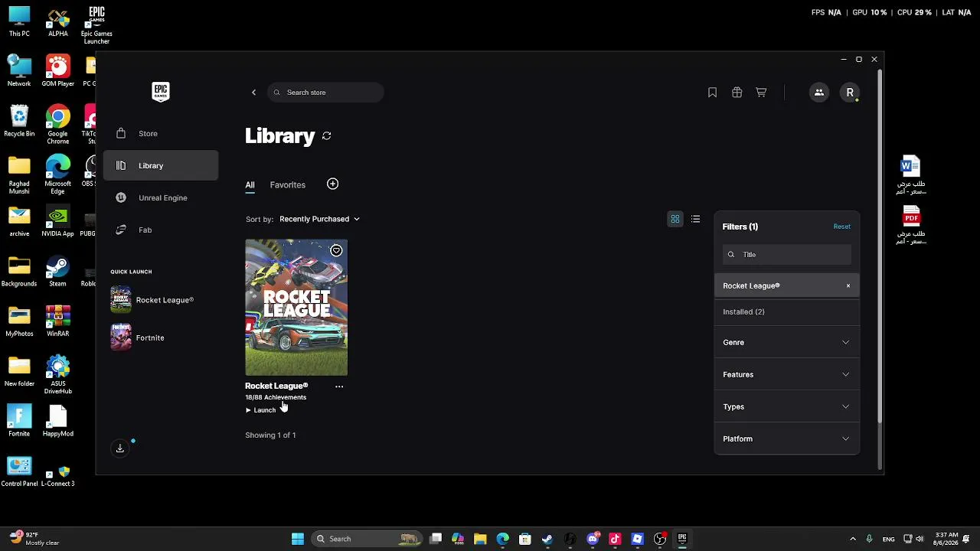The image size is (980, 551).
Task: Open Fab in the sidebar
Action: pos(161,230)
